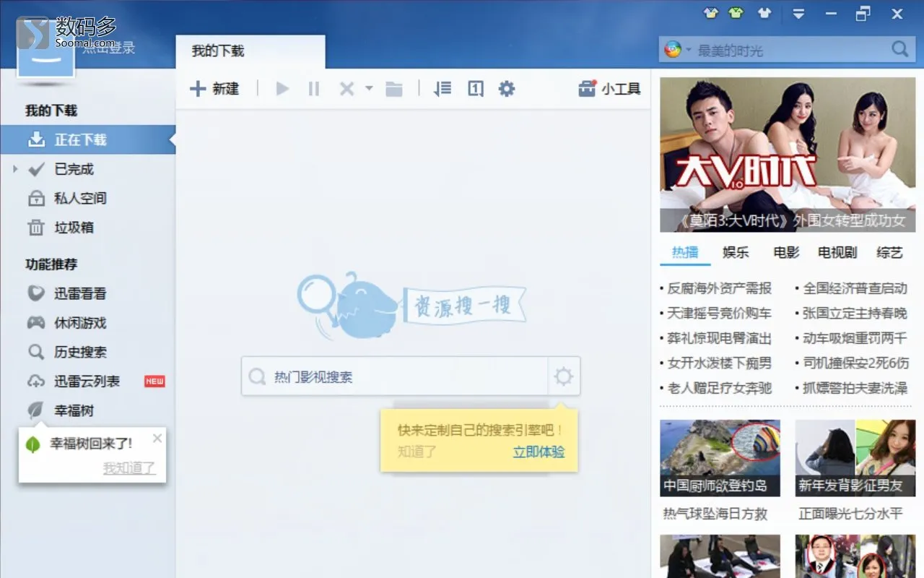The height and width of the screenshot is (578, 924).
Task: Expand the 已完成 tree arrow
Action: (x=15, y=169)
